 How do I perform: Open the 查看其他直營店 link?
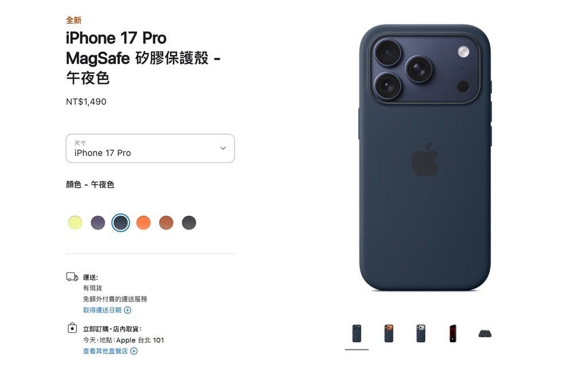pos(106,351)
